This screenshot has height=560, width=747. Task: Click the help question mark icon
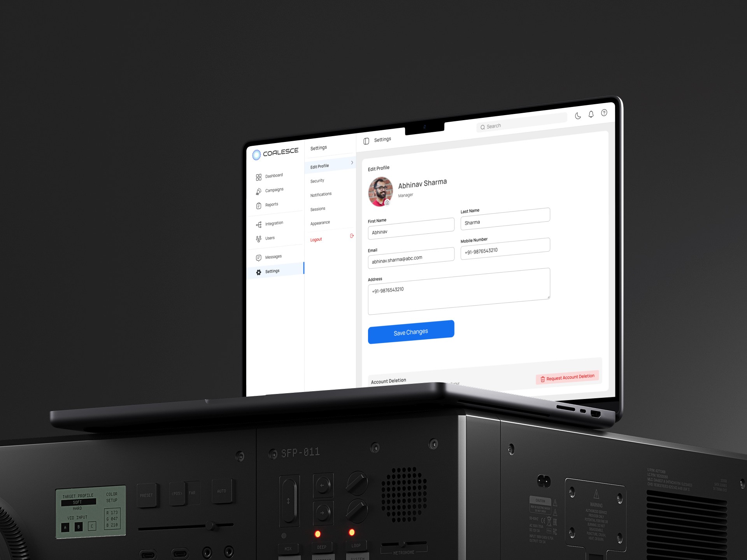click(604, 113)
